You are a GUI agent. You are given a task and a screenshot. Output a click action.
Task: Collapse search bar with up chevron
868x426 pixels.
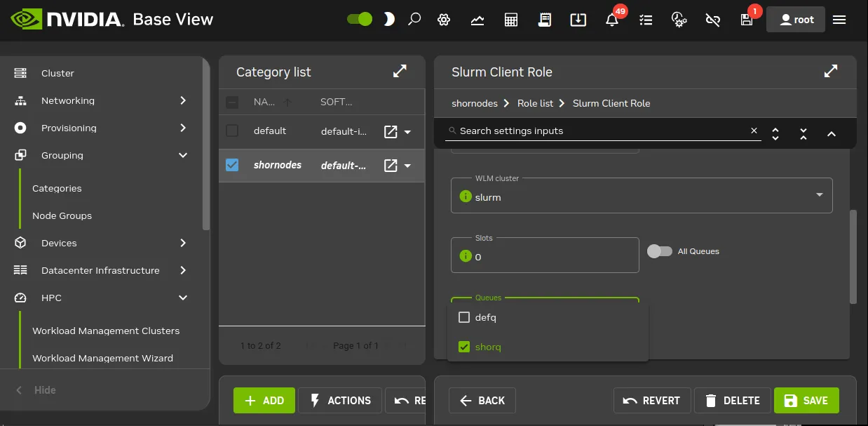[x=832, y=133]
